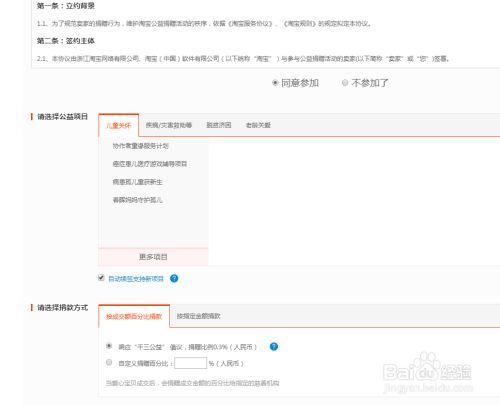
Task: Select the 千三公益 0.3% donation radio
Action: pos(109,346)
